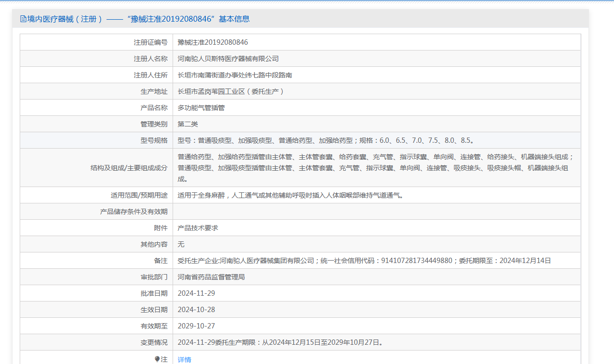This screenshot has width=614, height=364.
Task: Select attachment value 产品技术要求
Action: pyautogui.click(x=198, y=228)
